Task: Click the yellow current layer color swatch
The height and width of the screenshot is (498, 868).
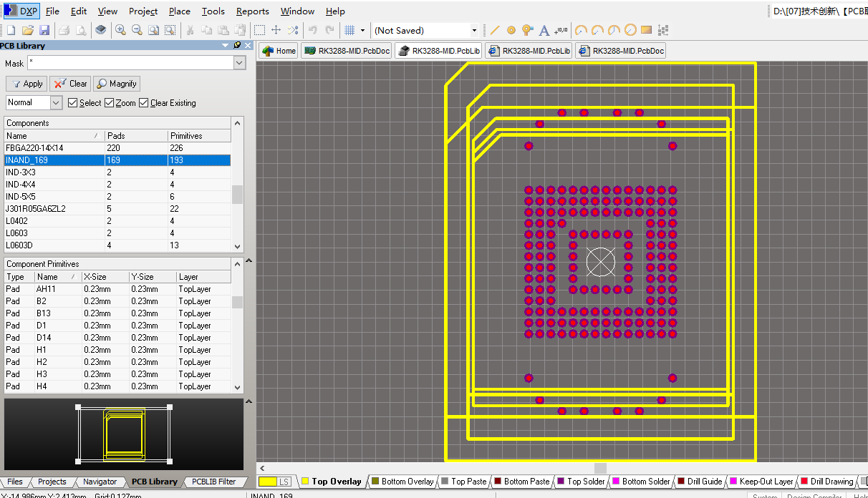Action: tap(268, 482)
